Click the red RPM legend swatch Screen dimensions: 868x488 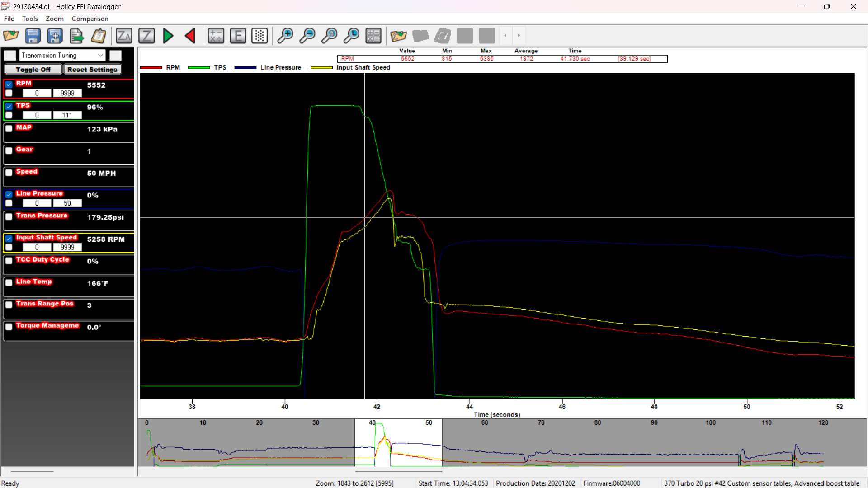(x=151, y=68)
